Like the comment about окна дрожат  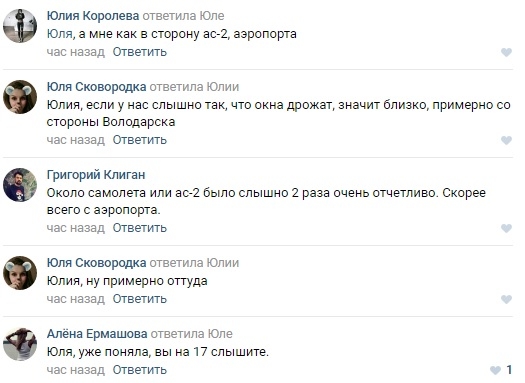coord(506,140)
